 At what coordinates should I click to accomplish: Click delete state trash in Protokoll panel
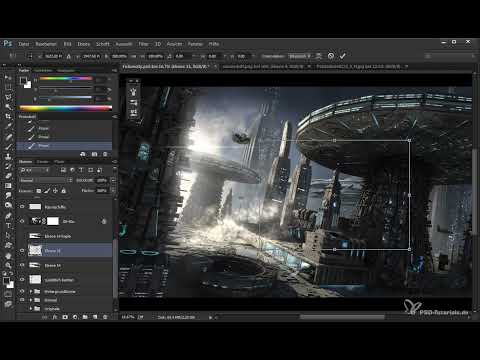pos(105,154)
